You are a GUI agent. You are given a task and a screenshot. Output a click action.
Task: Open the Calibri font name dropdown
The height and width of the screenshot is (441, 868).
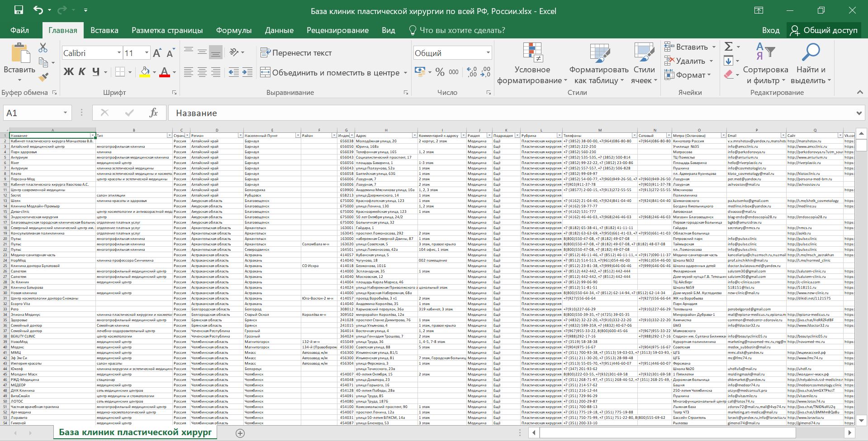(x=119, y=53)
